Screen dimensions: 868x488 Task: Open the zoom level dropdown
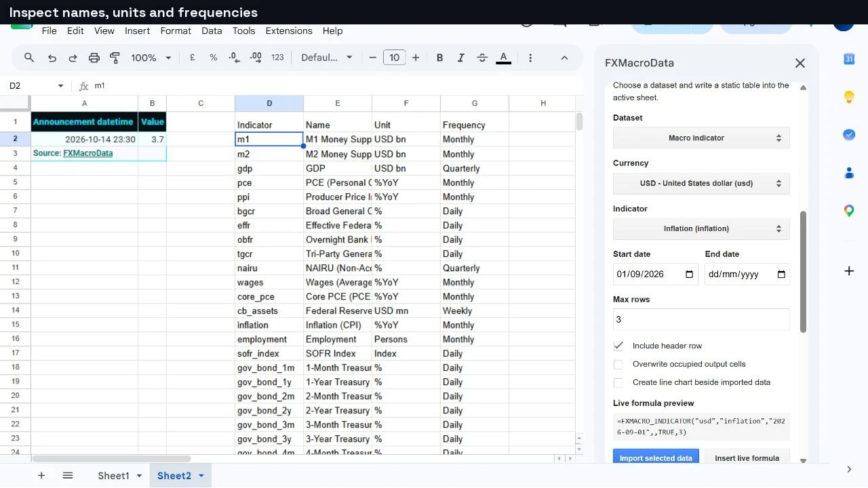pyautogui.click(x=151, y=58)
